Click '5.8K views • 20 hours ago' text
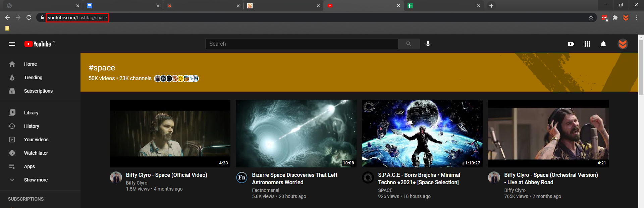Image resolution: width=644 pixels, height=208 pixels. pos(279,196)
